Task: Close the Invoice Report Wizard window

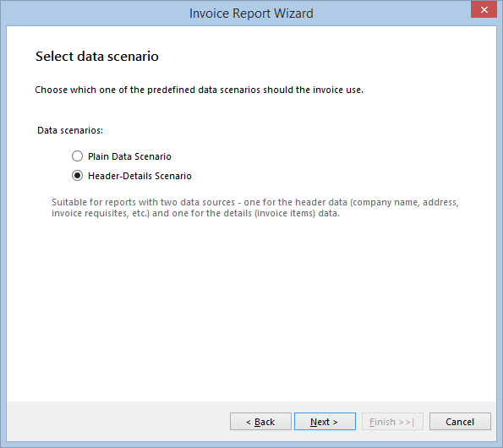Action: (x=484, y=9)
